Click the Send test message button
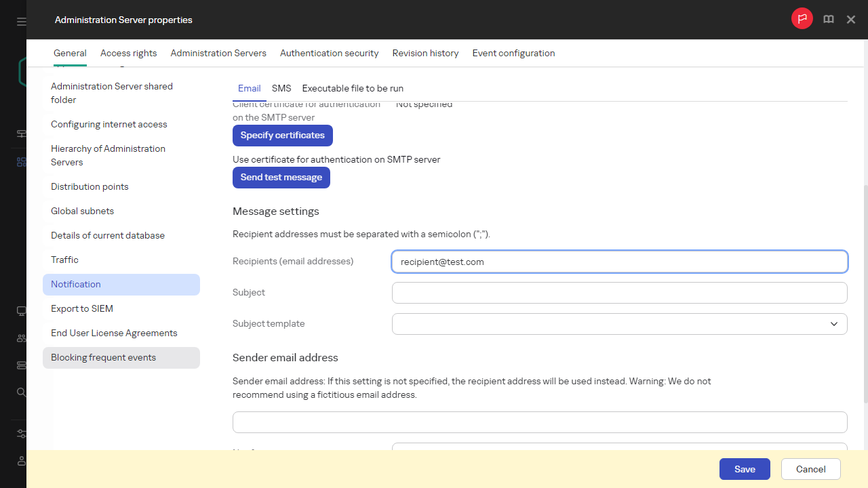The width and height of the screenshot is (868, 488). point(281,178)
